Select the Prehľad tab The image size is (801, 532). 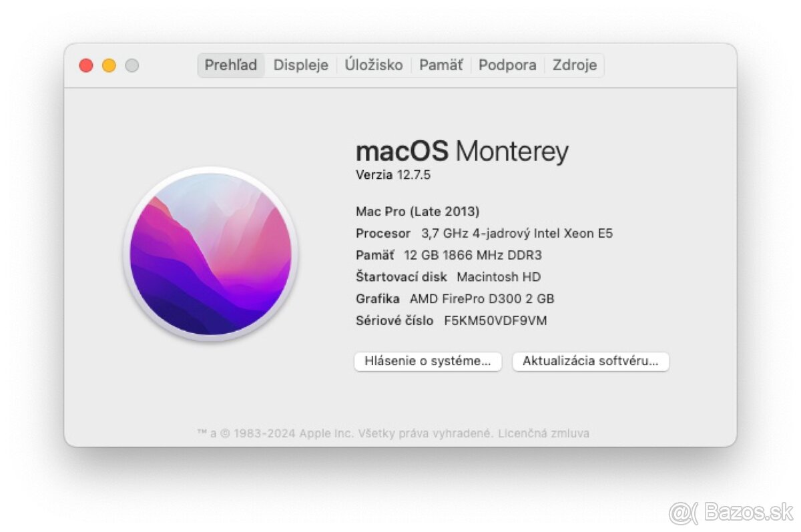coord(230,65)
